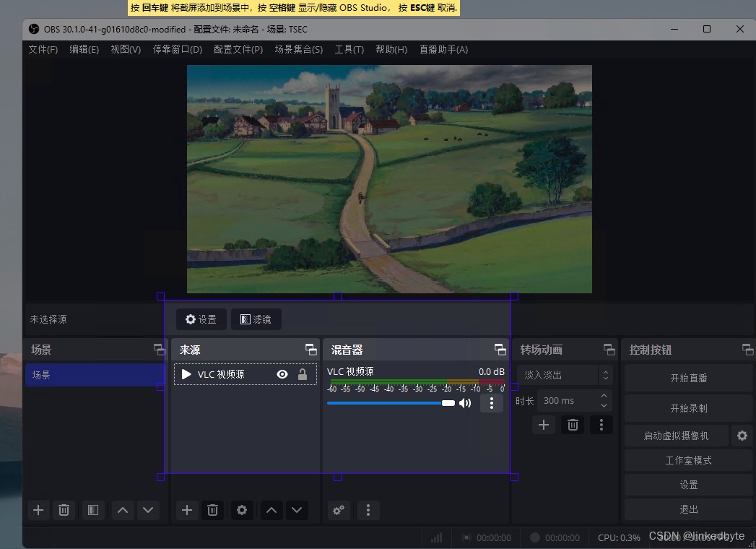The width and height of the screenshot is (756, 549).
Task: Open scene filters icon in 场景 panel toolbar
Action: 93,510
